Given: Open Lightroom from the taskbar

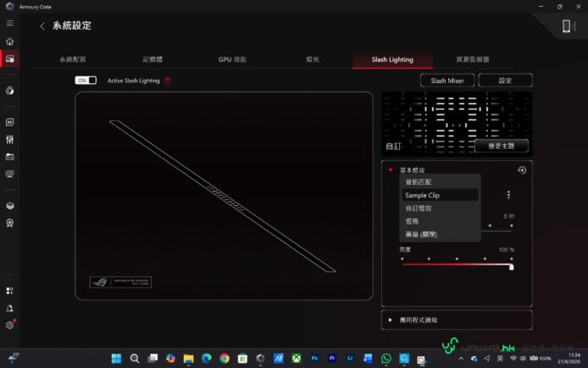Looking at the screenshot, I should tap(350, 358).
